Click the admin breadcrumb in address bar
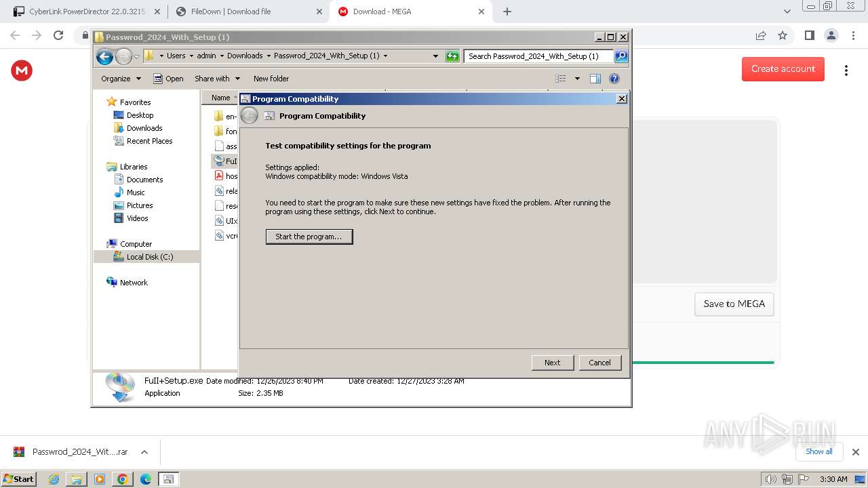 206,56
